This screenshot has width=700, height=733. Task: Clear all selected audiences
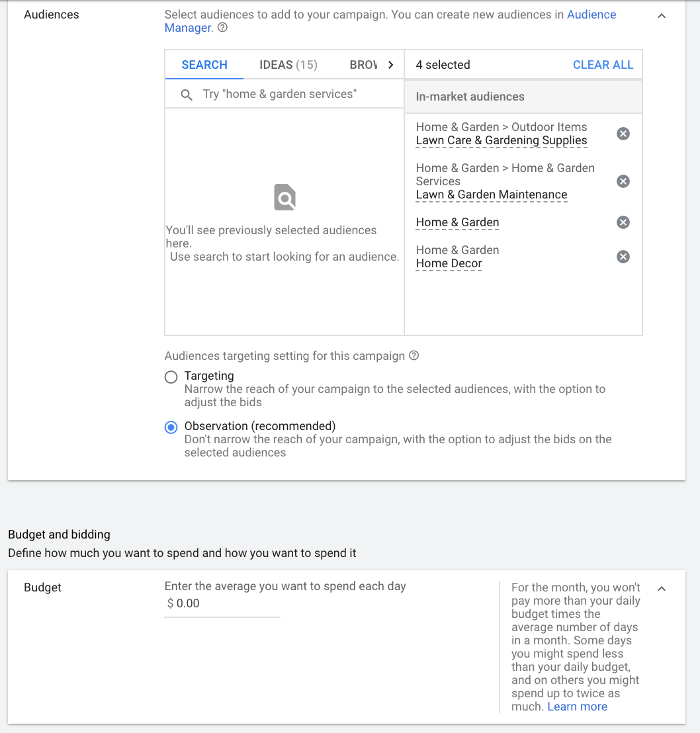[603, 64]
